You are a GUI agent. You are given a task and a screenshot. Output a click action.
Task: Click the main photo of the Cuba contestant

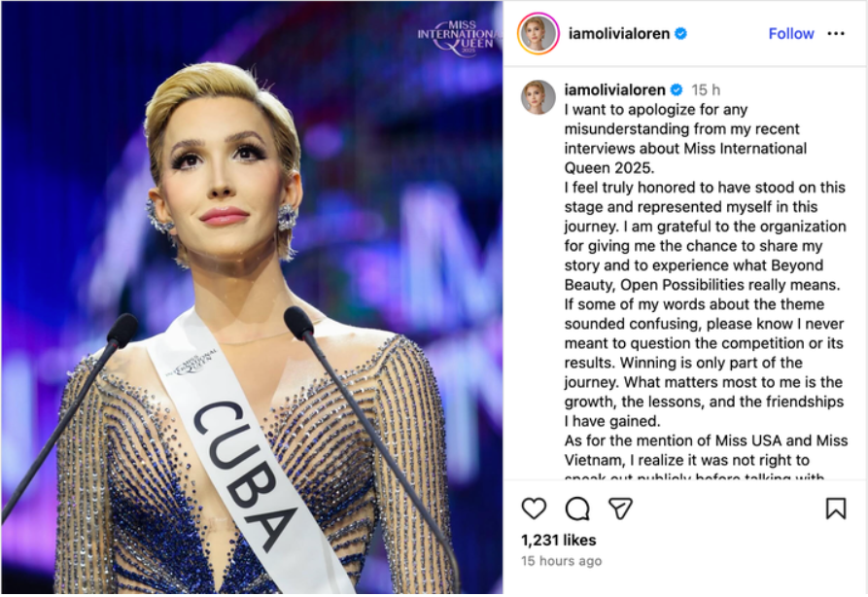click(252, 298)
